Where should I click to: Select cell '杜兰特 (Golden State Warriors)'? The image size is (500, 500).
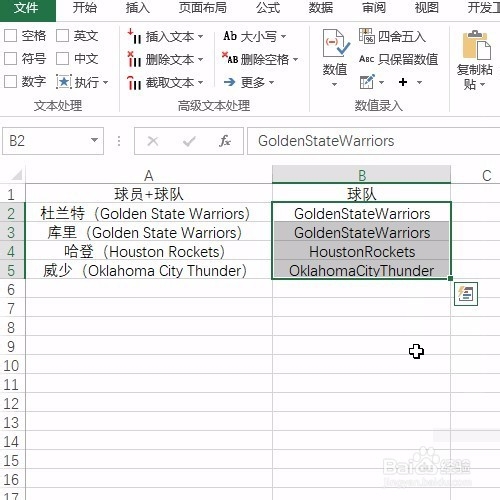[149, 213]
